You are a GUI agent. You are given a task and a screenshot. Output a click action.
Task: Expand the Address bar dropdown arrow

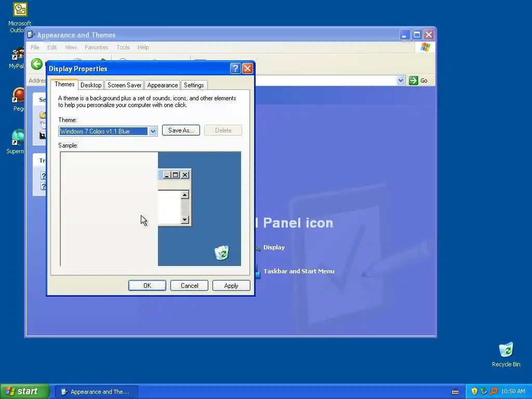pos(401,81)
